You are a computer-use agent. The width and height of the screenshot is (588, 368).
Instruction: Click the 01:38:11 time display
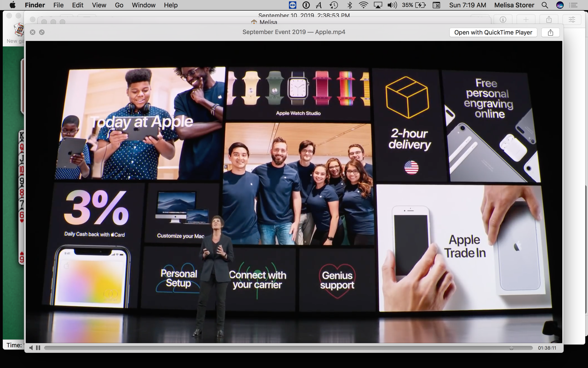coord(547,348)
